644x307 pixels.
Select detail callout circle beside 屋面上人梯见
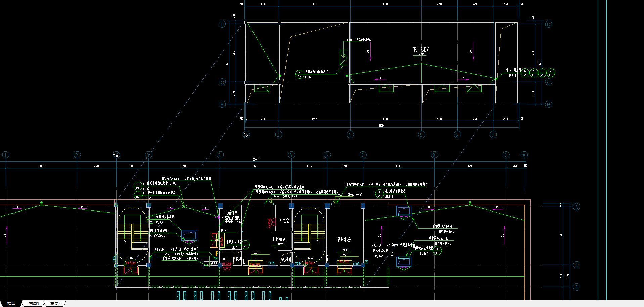246,244
